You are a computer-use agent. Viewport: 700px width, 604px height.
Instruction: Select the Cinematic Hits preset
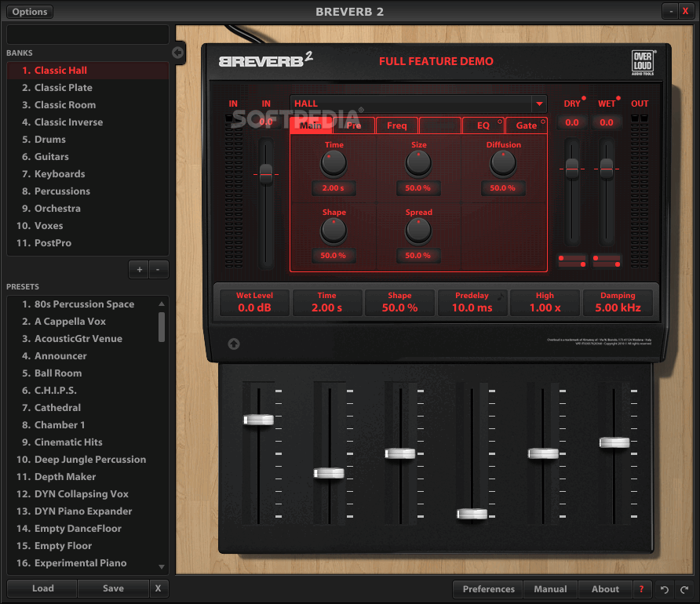[x=82, y=442]
